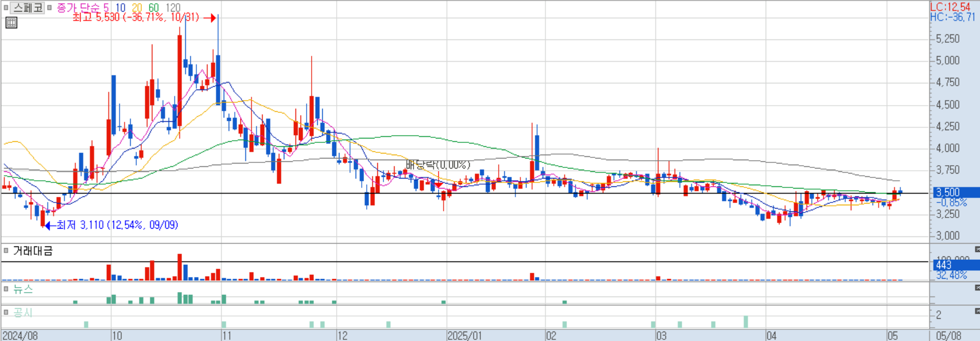Viewport: 980px width, 341px height.
Task: Select the orange 20-day moving average label
Action: point(137,8)
